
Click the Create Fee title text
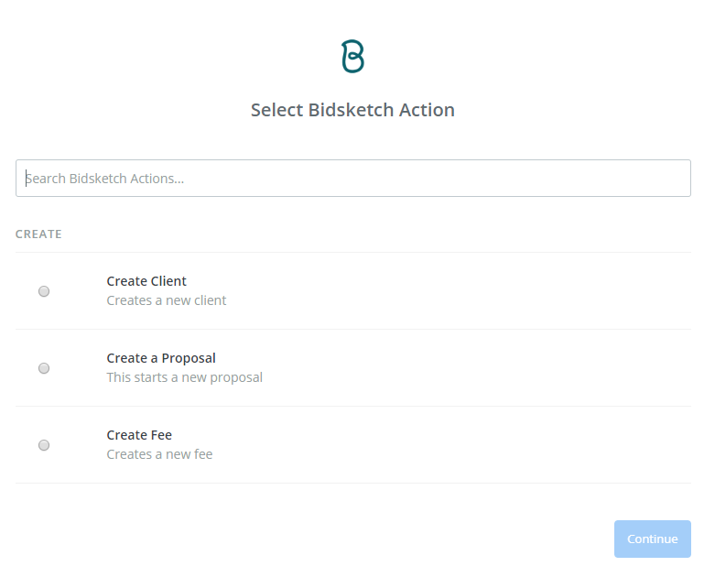[139, 435]
